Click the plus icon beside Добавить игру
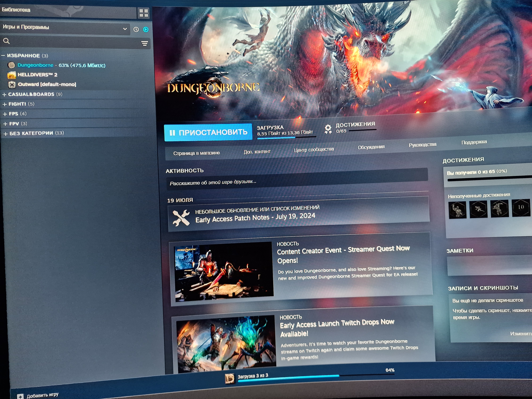Screen dimensions: 532x399 click(20, 396)
